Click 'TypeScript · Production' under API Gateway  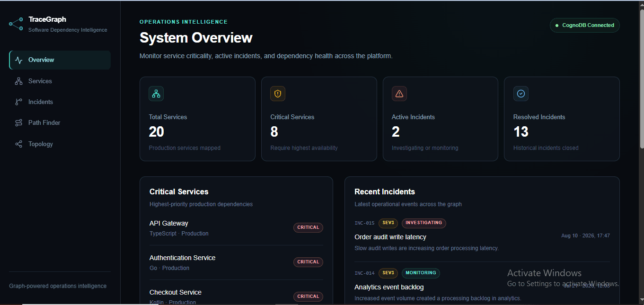pos(179,234)
